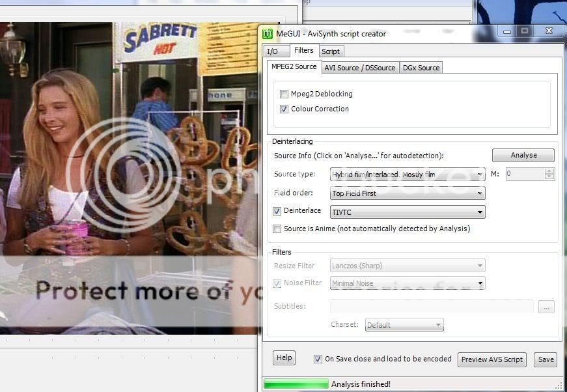Image resolution: width=567 pixels, height=392 pixels.
Task: Enable the Mpeg2 Deblocking checkbox
Action: pyautogui.click(x=284, y=94)
